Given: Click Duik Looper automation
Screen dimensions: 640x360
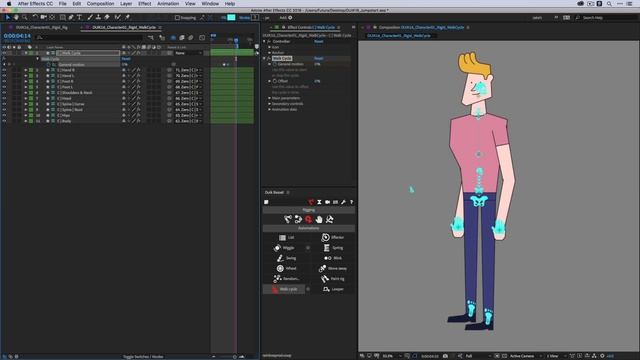Looking at the screenshot, I should [x=333, y=289].
